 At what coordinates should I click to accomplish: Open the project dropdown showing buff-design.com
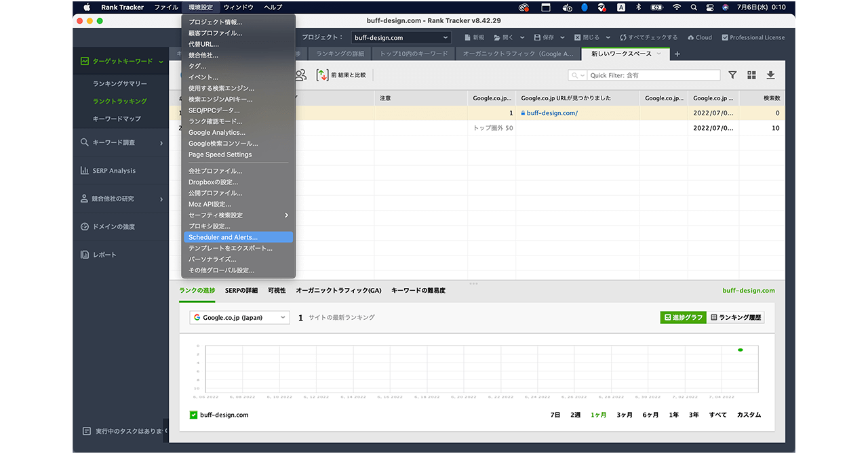click(399, 38)
